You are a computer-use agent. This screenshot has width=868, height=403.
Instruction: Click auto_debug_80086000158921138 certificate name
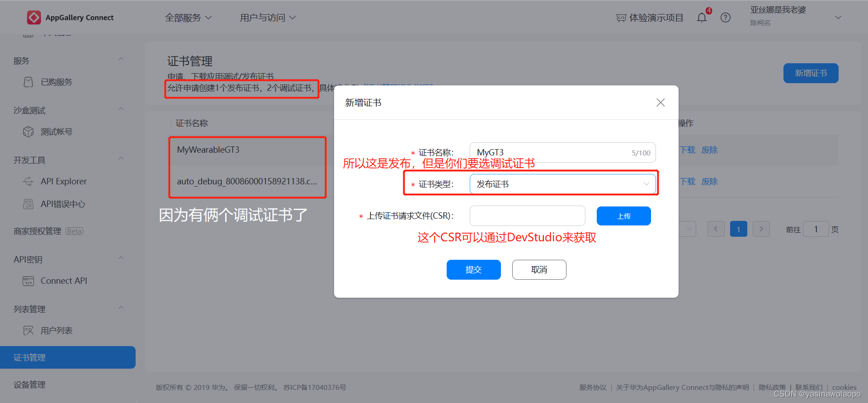point(247,182)
